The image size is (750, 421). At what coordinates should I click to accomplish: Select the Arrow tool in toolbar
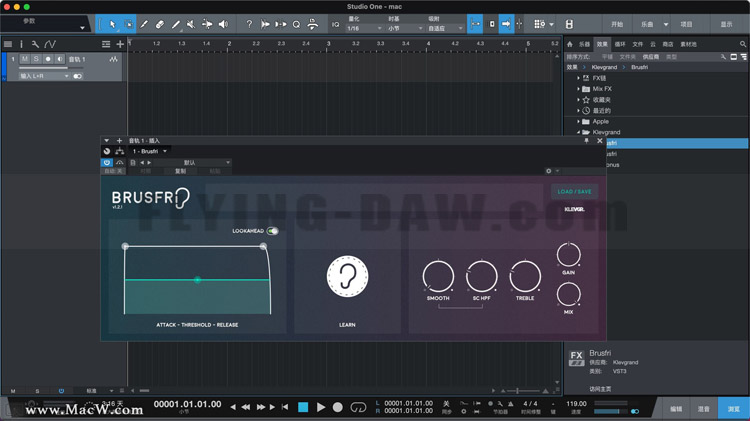(x=112, y=24)
